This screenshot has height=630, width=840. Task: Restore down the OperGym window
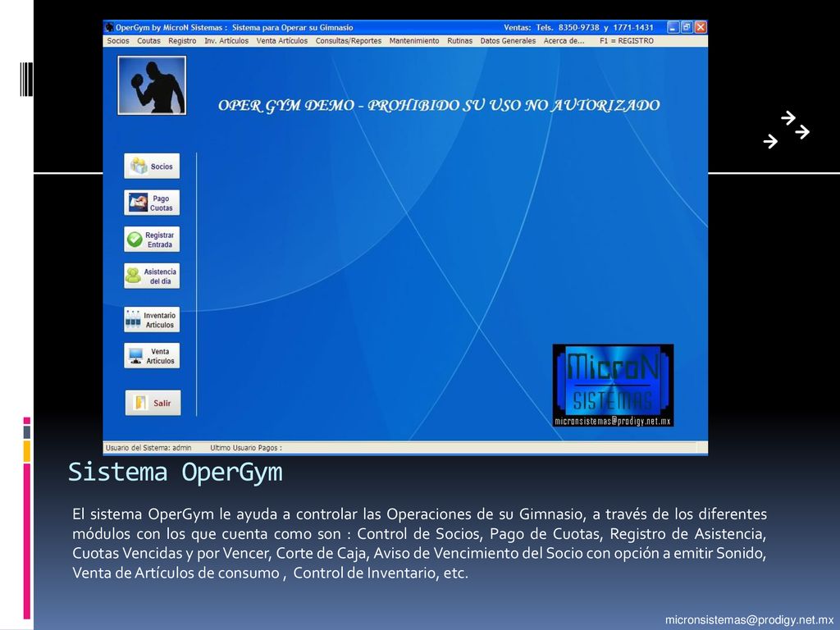tap(687, 27)
